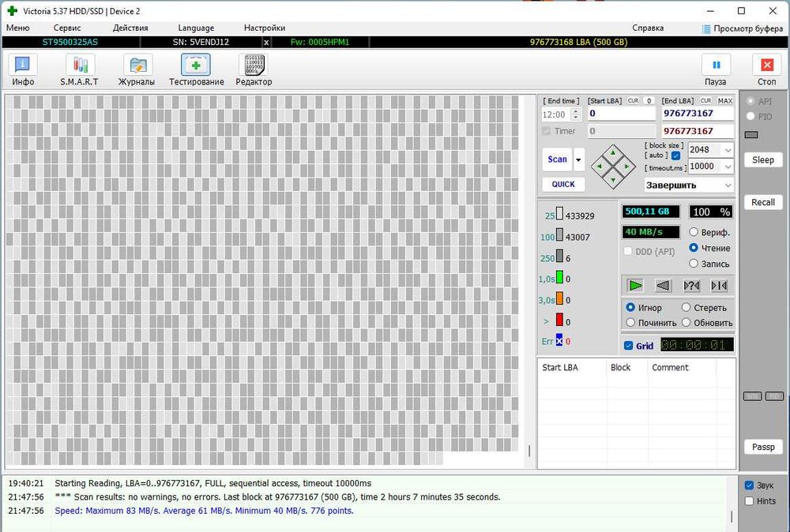
Task: Click the red slow block swatch
Action: [559, 320]
